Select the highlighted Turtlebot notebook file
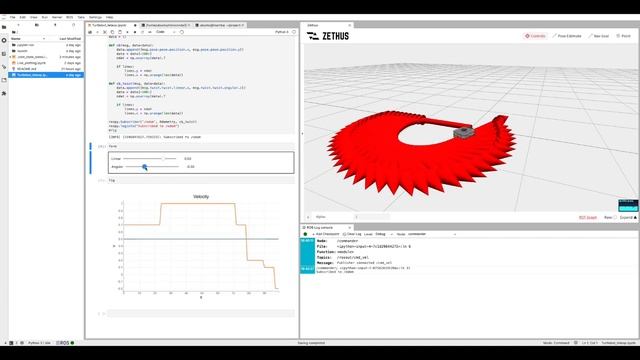Viewport: 640px width, 360px height. (46, 75)
